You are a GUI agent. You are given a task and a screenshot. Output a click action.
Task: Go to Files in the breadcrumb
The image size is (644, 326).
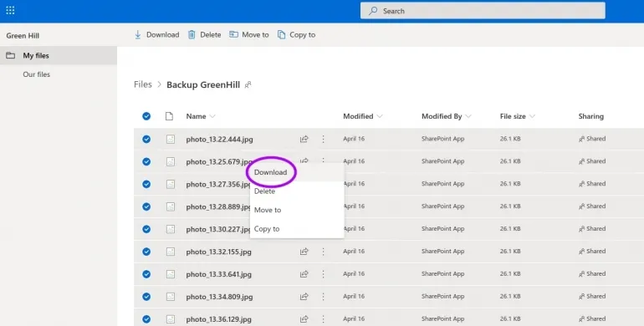143,84
